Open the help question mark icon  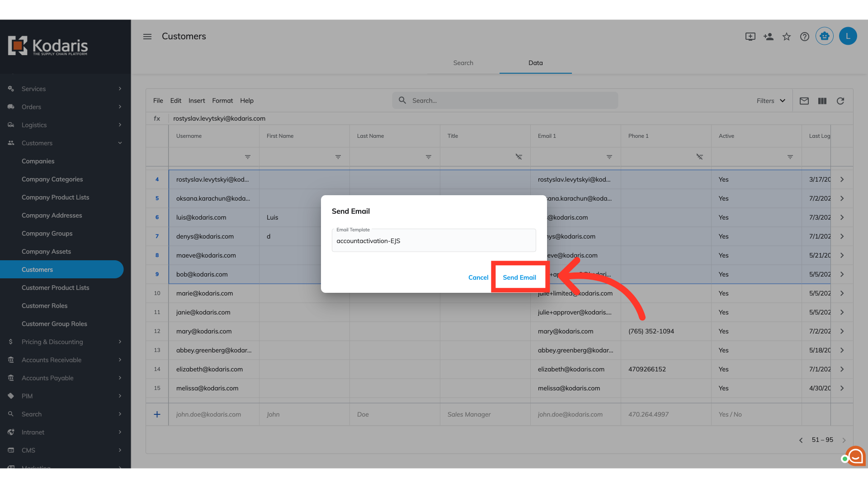805,37
